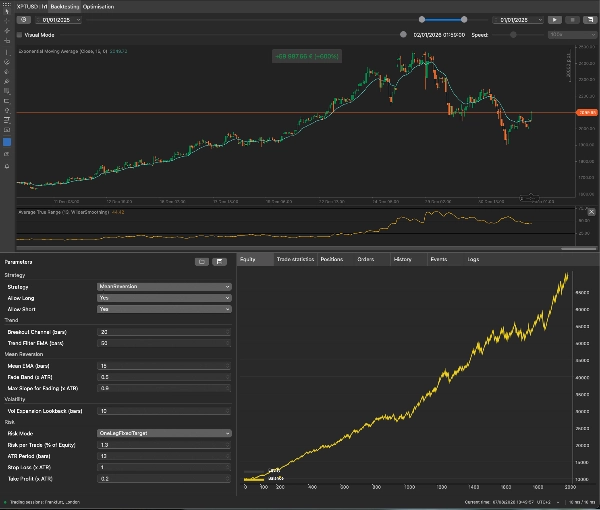Activate the pencil drawing tool

click(7, 72)
